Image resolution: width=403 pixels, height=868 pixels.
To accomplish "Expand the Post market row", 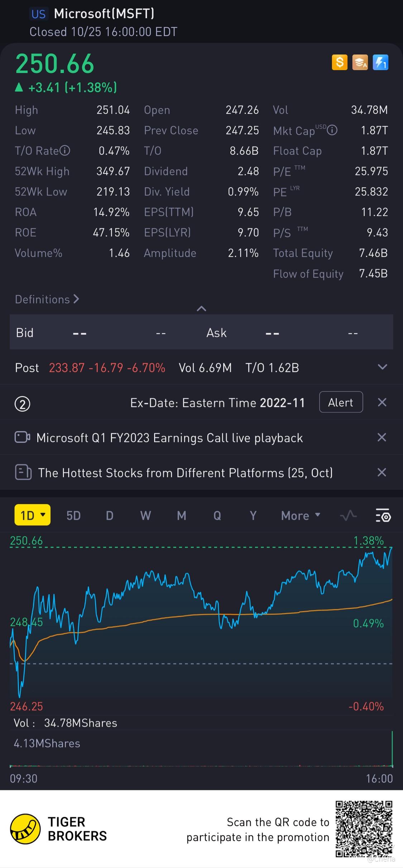I will point(382,367).
